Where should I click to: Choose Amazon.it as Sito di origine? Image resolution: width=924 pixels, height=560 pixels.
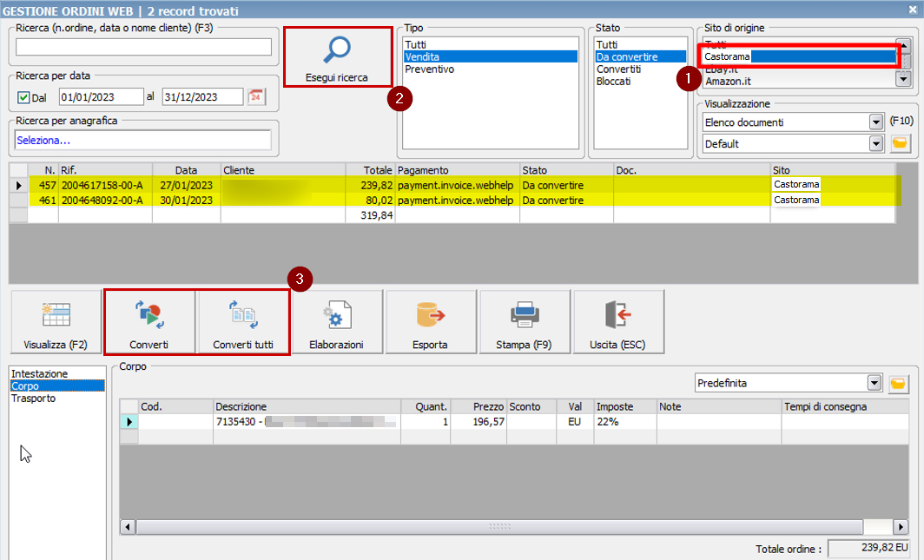pyautogui.click(x=728, y=82)
